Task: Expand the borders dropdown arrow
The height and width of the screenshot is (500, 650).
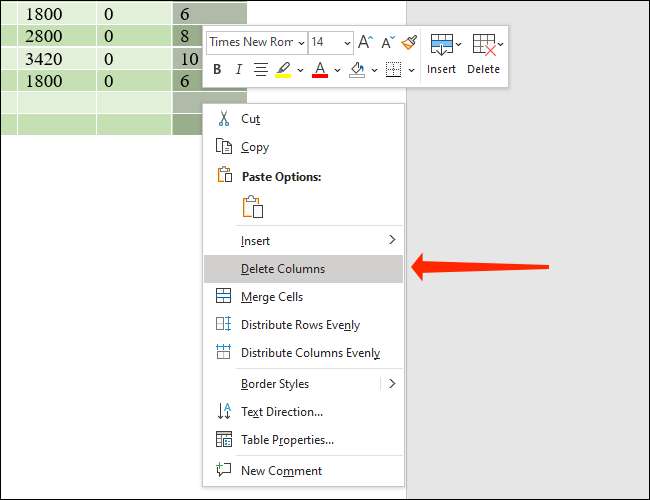Action: (x=412, y=70)
